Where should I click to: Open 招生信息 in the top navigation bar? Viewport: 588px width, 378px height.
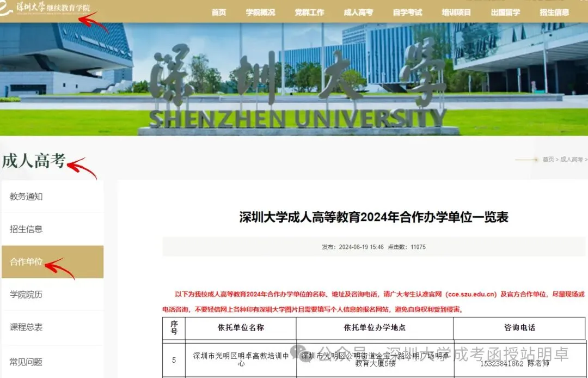[554, 13]
